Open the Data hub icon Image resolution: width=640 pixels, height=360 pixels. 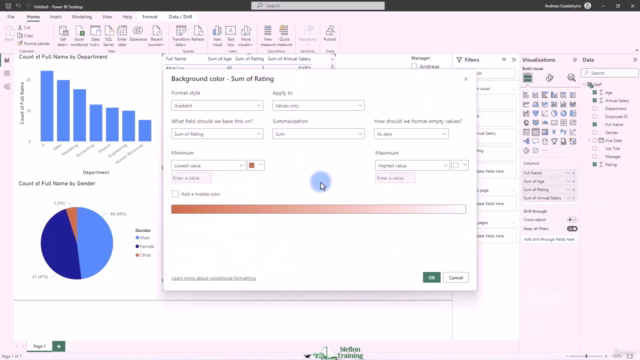[x=95, y=36]
